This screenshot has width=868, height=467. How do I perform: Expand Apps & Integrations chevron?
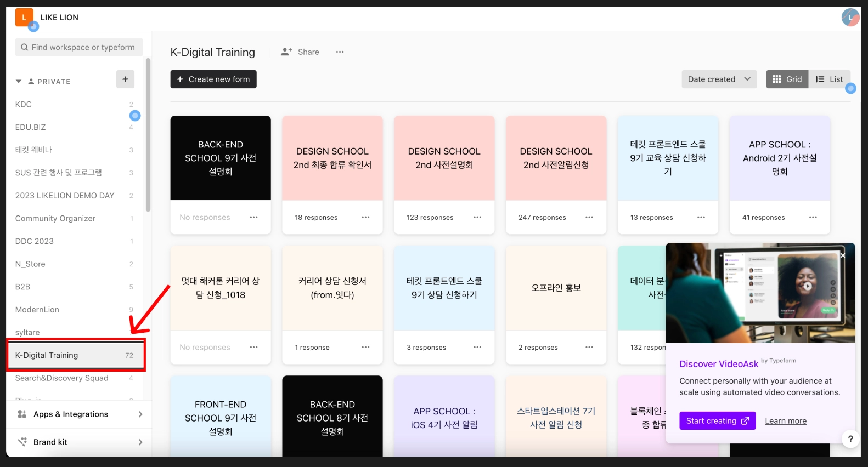pyautogui.click(x=140, y=414)
